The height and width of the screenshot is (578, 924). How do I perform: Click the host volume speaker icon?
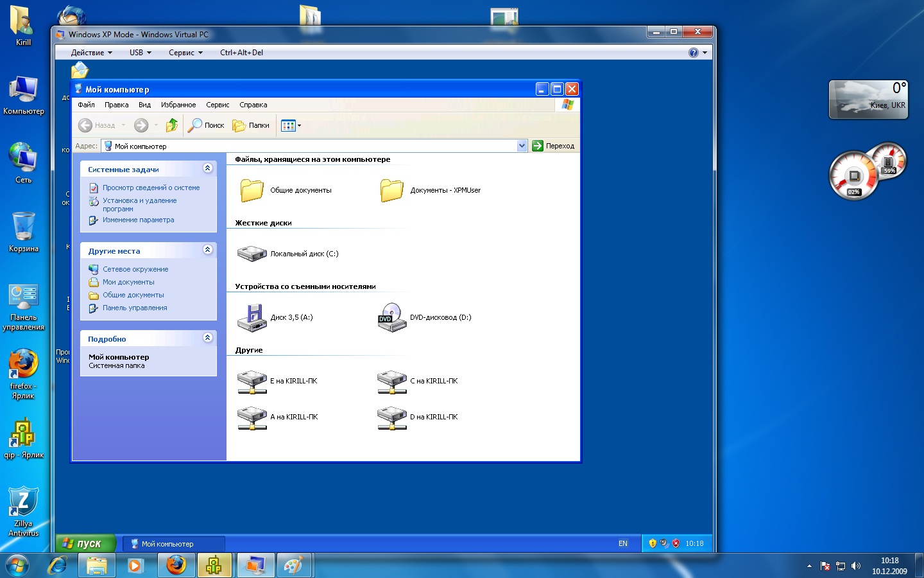click(x=855, y=566)
